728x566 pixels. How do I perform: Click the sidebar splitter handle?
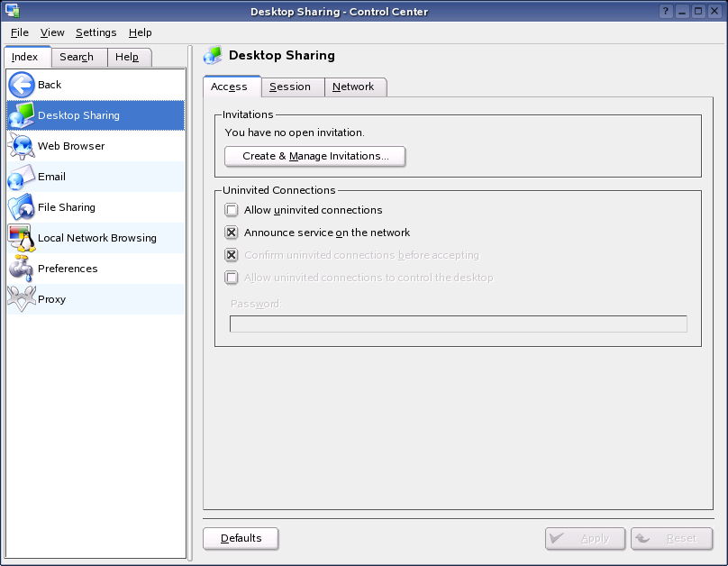189,304
